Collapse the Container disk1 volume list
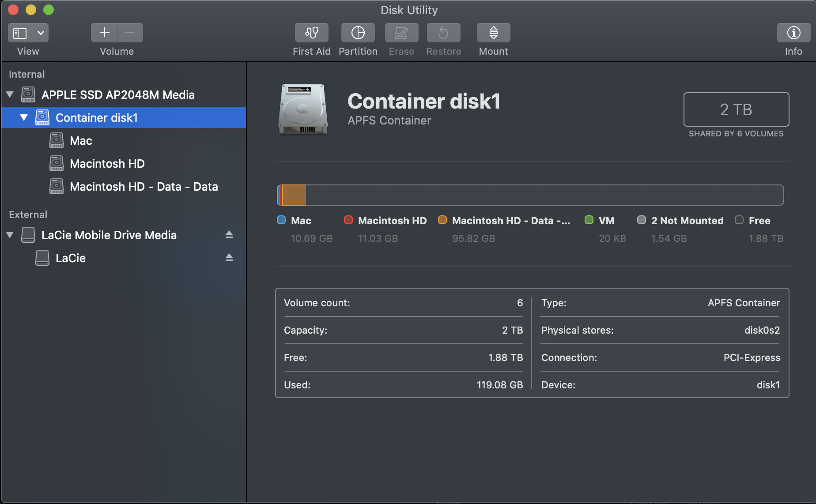 click(24, 117)
